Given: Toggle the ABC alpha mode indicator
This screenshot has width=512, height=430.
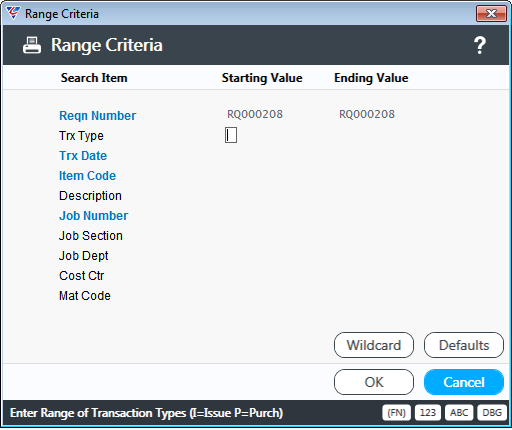Looking at the screenshot, I should click(x=459, y=413).
